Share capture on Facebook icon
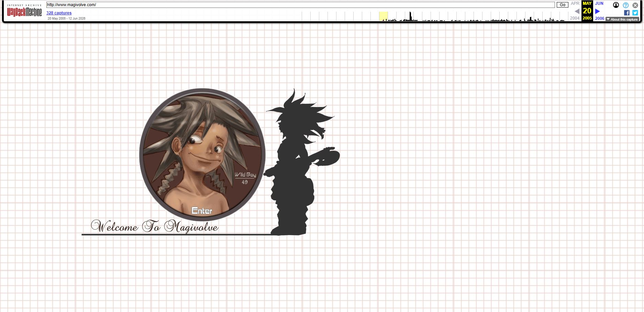This screenshot has width=644, height=312. tap(627, 13)
